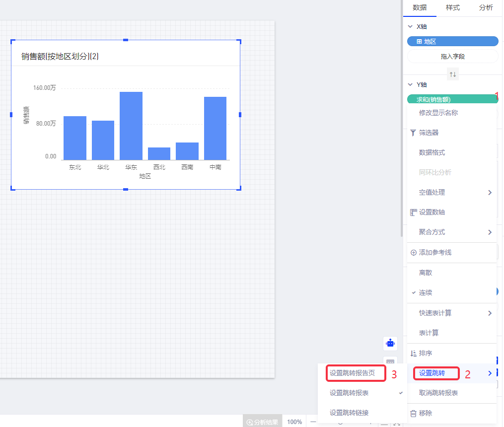Click 修改显示名称 menu entry
The height and width of the screenshot is (427, 504).
[438, 113]
